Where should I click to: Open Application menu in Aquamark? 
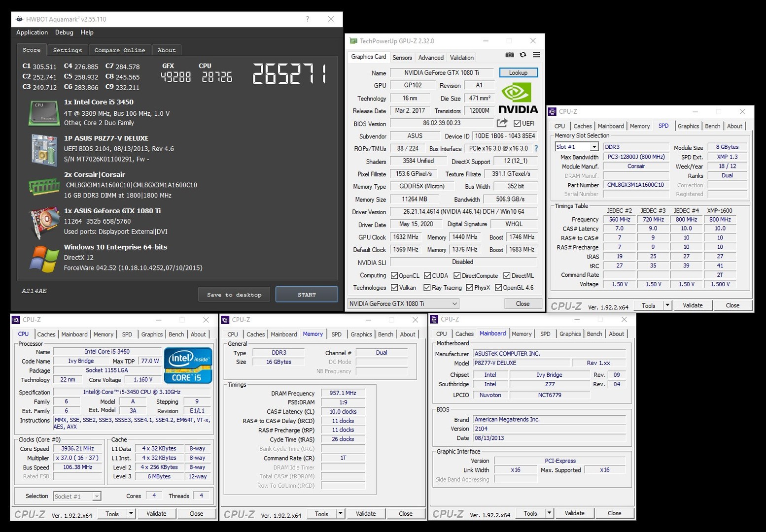click(32, 32)
